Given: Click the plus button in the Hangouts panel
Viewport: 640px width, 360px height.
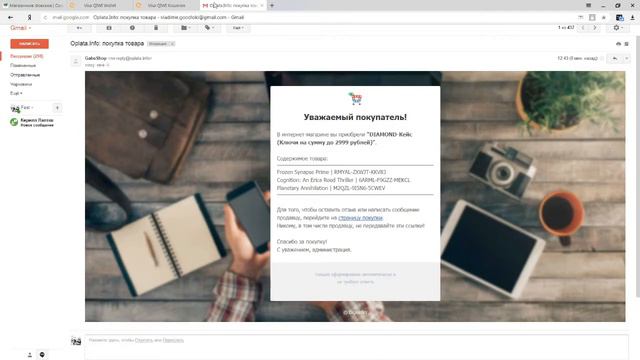Looking at the screenshot, I should pos(57,108).
